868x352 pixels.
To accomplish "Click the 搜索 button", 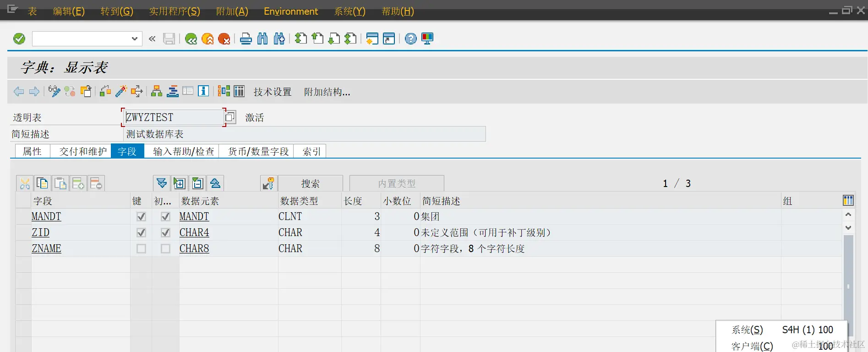I will point(311,184).
